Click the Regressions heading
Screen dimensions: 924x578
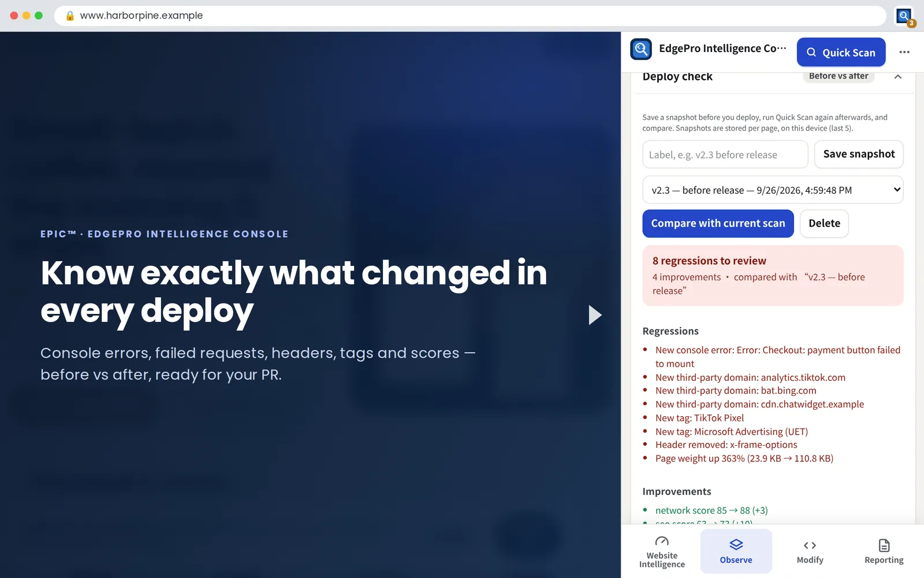[x=670, y=331]
